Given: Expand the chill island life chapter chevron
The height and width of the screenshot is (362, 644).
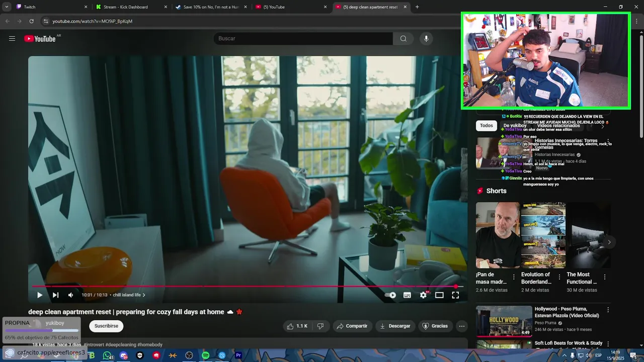Looking at the screenshot, I should point(144,295).
